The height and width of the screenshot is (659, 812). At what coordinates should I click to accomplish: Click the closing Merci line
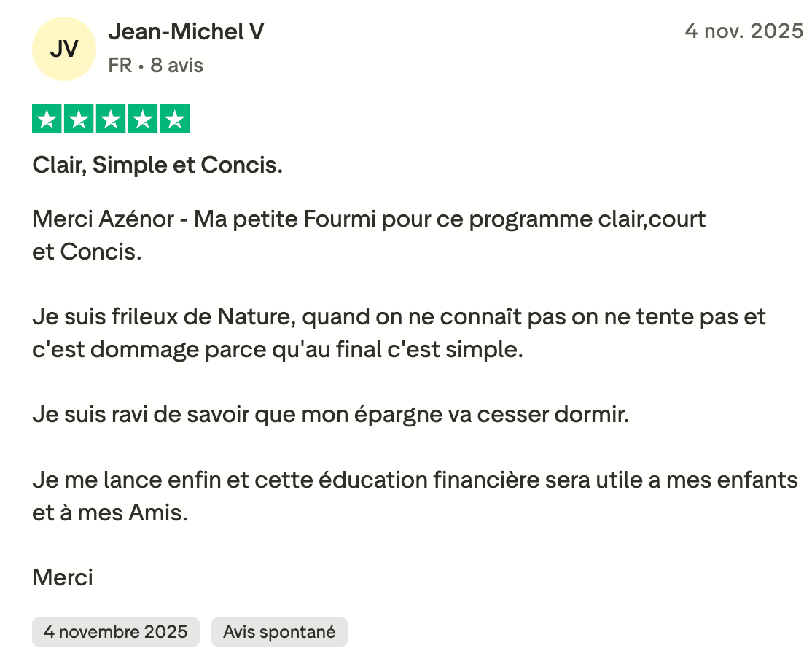pyautogui.click(x=63, y=577)
